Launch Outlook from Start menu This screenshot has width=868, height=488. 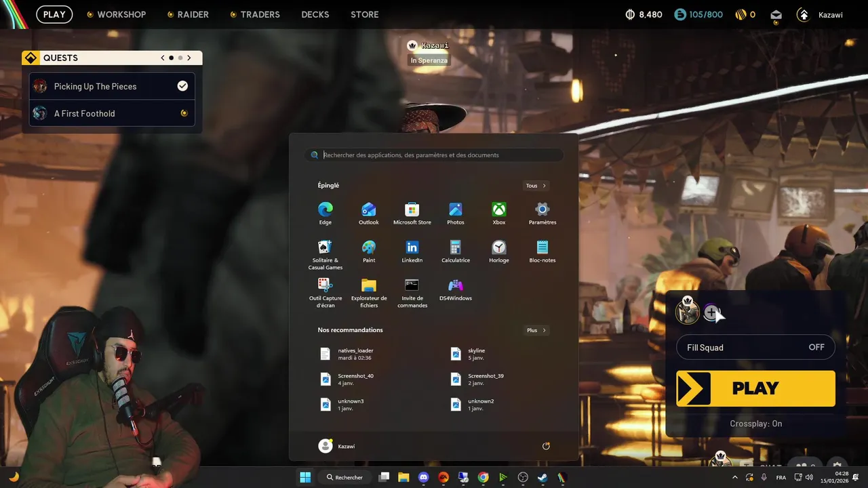(369, 213)
